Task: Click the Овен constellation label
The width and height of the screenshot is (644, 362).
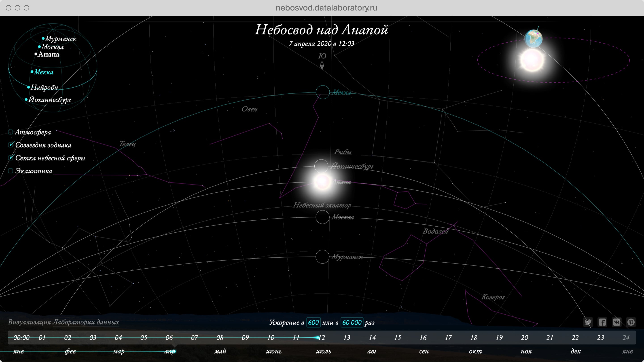Action: 249,109
